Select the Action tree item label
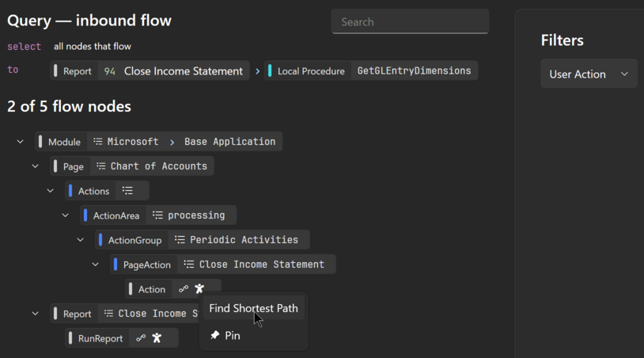This screenshot has height=358, width=644. tap(152, 289)
